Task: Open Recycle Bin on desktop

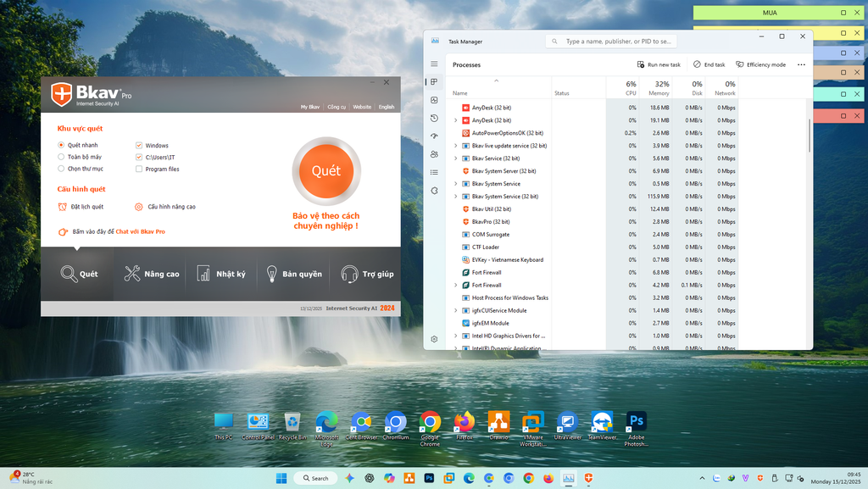Action: point(292,425)
